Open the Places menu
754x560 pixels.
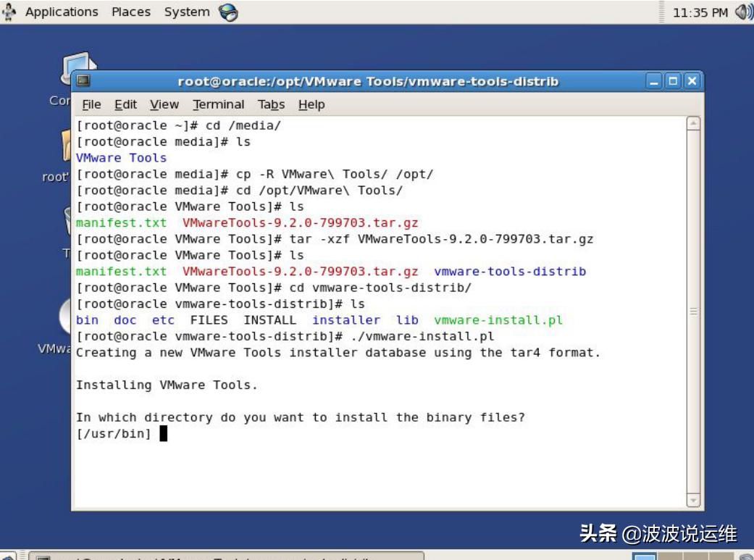click(x=130, y=12)
